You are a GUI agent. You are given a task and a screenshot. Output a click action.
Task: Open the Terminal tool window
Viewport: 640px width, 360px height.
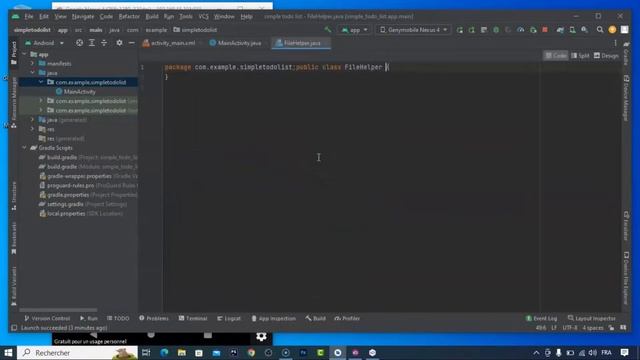pos(193,318)
